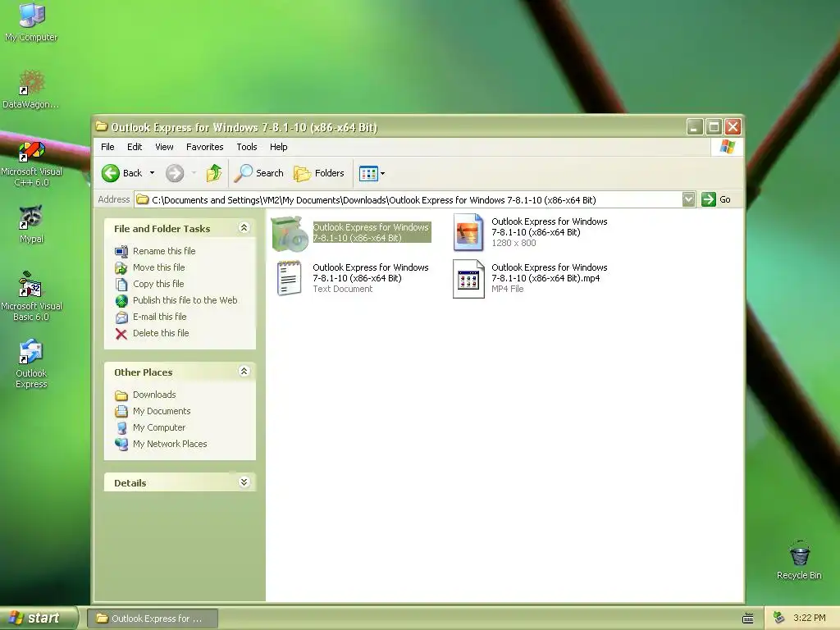Image resolution: width=840 pixels, height=630 pixels.
Task: Click the MP4 file name text
Action: coord(549,272)
